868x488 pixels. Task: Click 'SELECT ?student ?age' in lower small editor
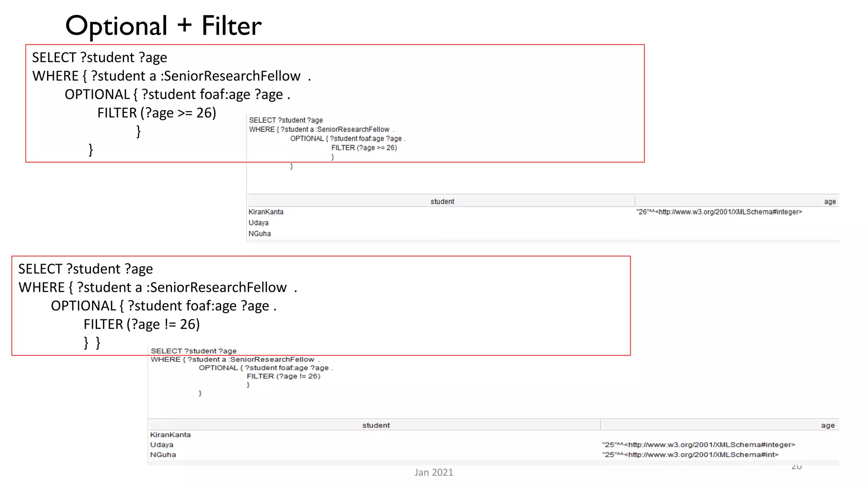tap(194, 351)
